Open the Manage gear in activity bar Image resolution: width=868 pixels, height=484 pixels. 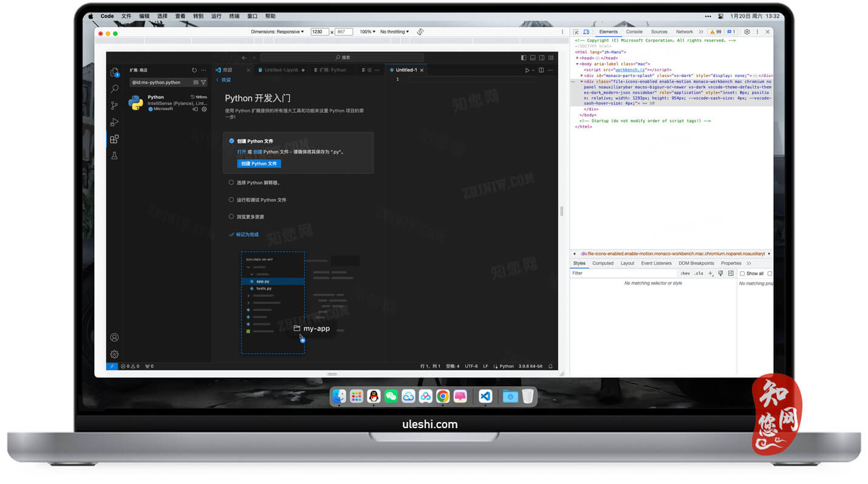click(x=114, y=354)
